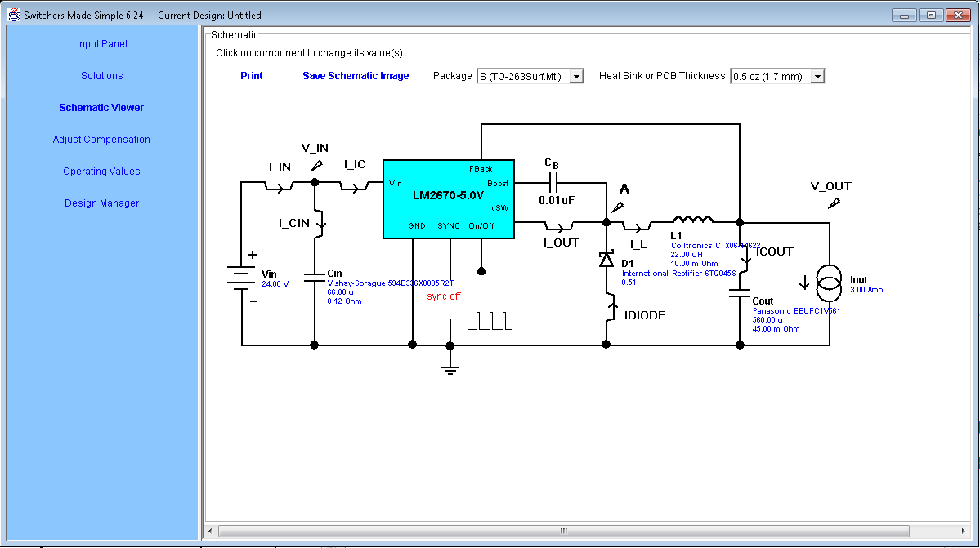The image size is (980, 548).
Task: Click the Switchers Made Simple title bar icon
Action: (14, 15)
